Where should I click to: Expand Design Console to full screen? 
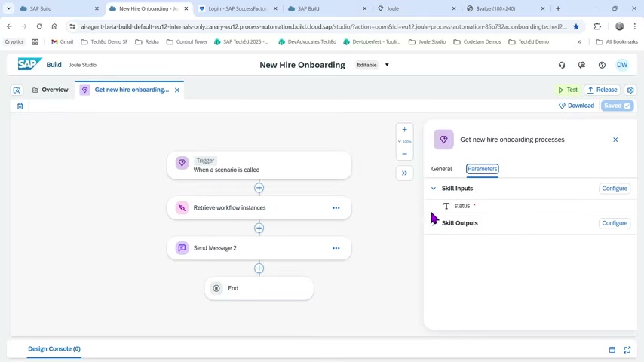pos(627,350)
